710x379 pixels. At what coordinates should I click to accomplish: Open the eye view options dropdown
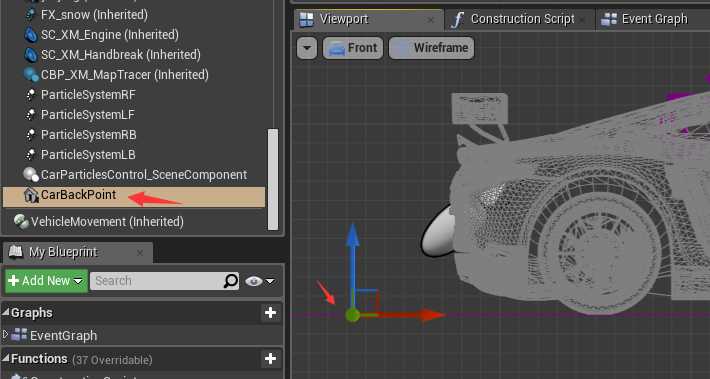click(x=260, y=281)
